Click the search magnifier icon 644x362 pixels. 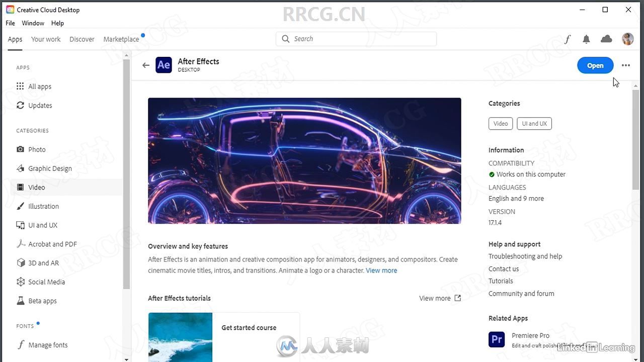pyautogui.click(x=286, y=39)
